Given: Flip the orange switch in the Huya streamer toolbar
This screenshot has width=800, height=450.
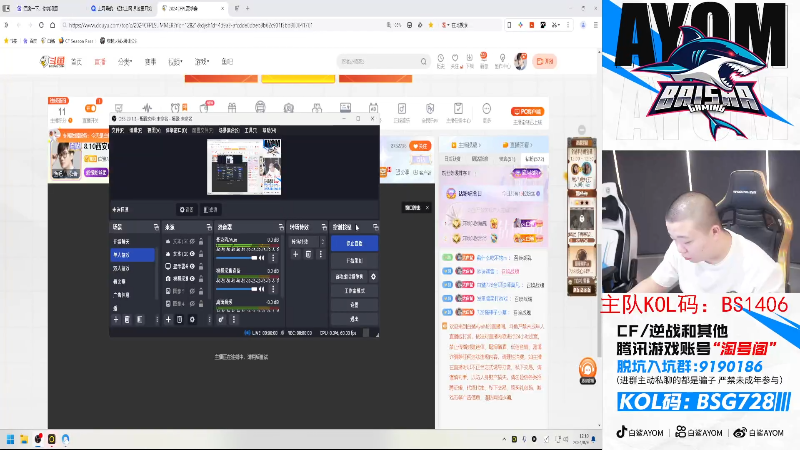Looking at the screenshot, I should [90, 108].
